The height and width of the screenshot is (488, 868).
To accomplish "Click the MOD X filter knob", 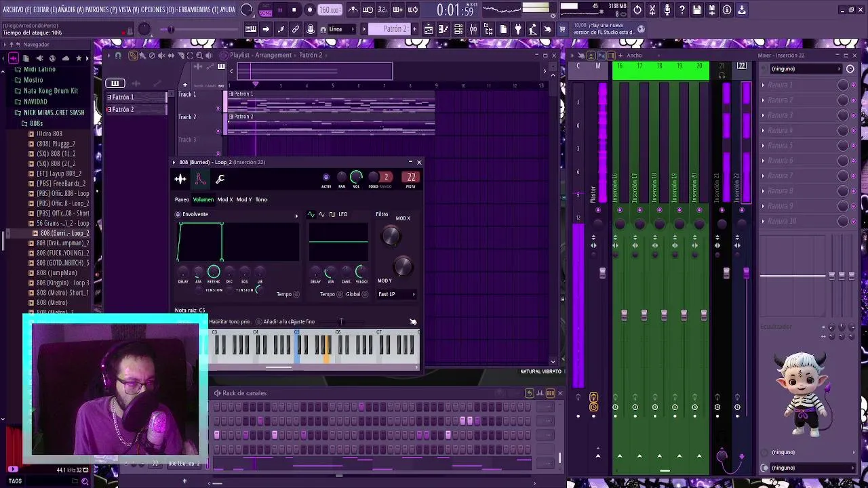I will point(391,236).
